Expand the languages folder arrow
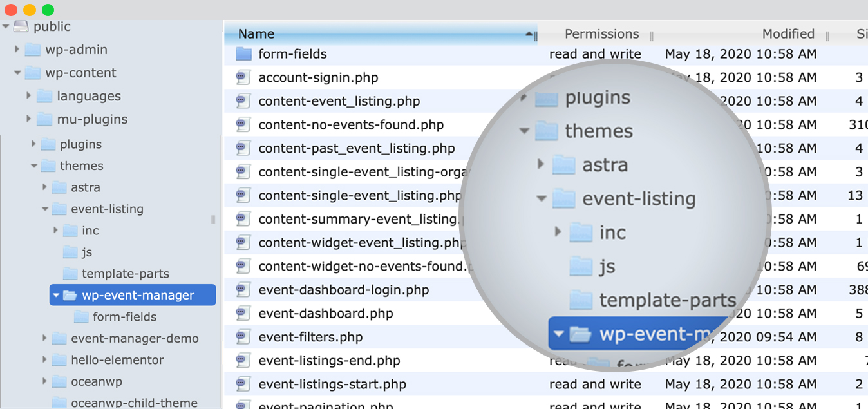Screen dimensions: 868x409 point(29,96)
